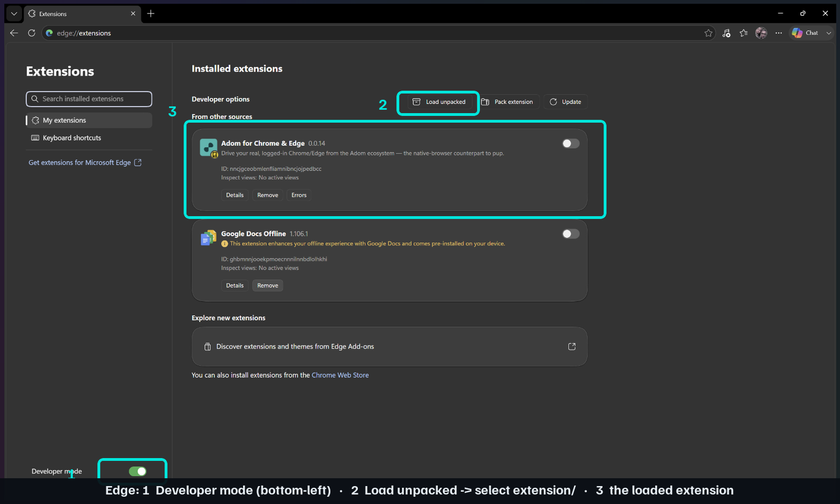Screen dimensions: 840x504
Task: Select My extensions sidebar item
Action: tap(89, 120)
